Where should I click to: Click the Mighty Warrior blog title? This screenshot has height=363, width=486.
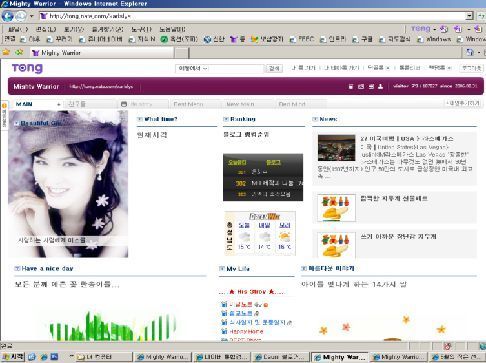point(36,87)
